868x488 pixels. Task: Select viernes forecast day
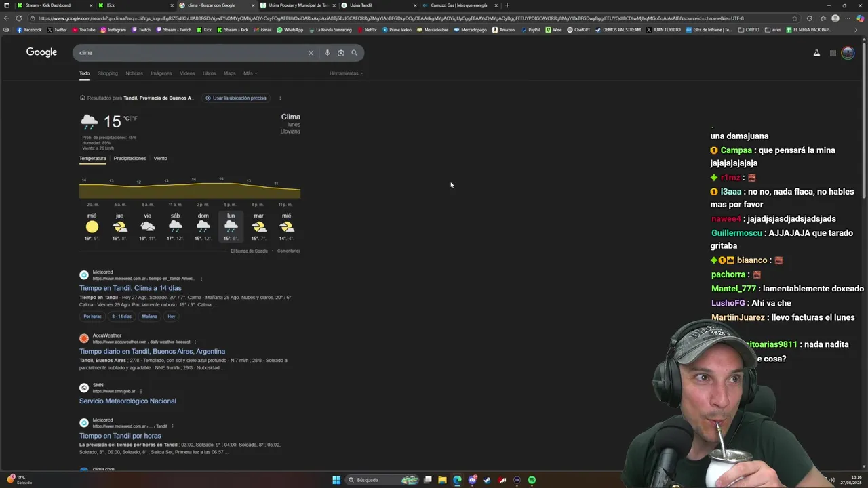147,227
